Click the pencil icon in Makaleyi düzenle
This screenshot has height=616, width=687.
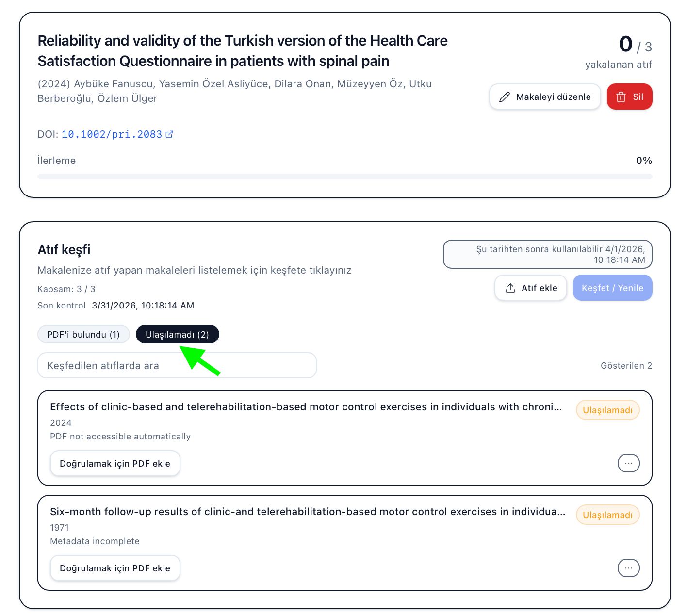click(505, 97)
